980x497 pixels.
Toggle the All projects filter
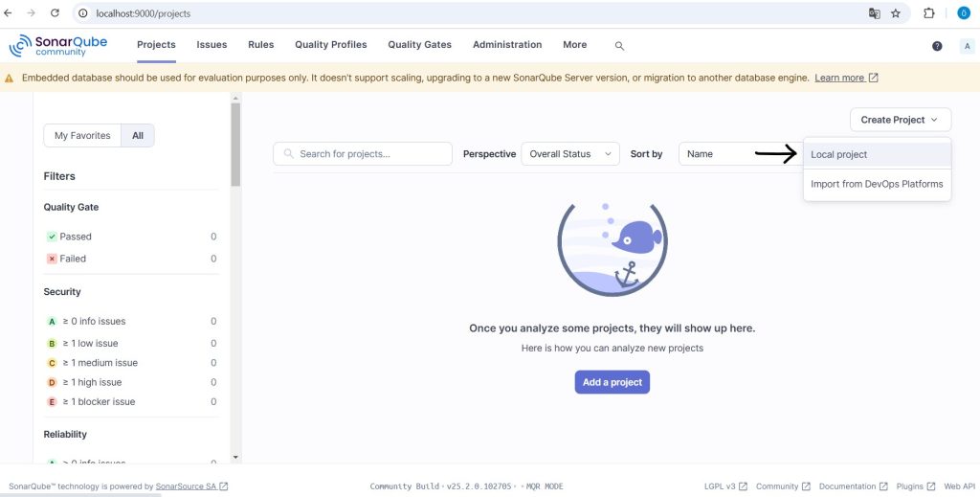(138, 136)
